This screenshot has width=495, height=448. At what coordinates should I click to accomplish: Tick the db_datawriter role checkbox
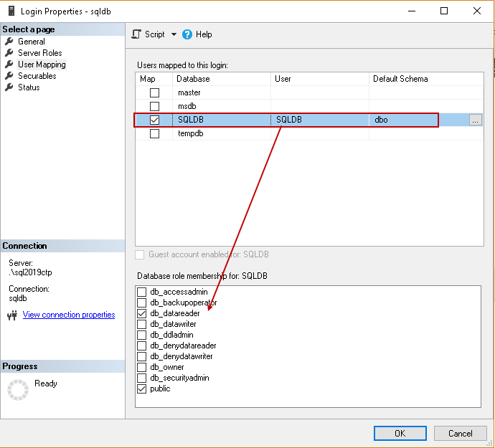[142, 324]
